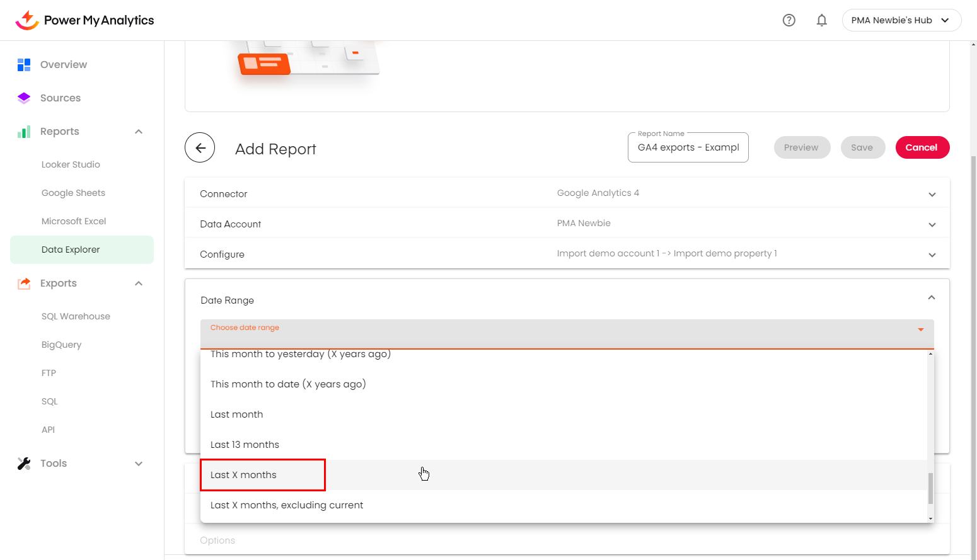977x560 pixels.
Task: Expand the Connector row chevron
Action: tap(932, 195)
